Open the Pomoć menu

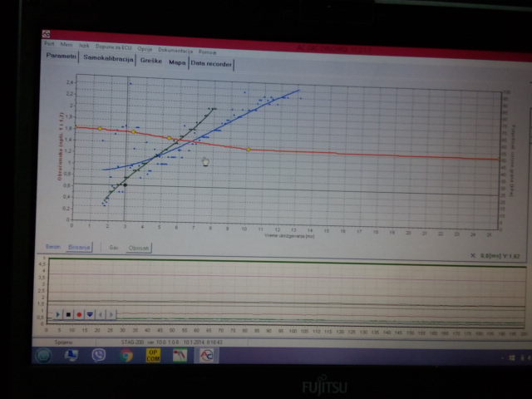pos(207,52)
